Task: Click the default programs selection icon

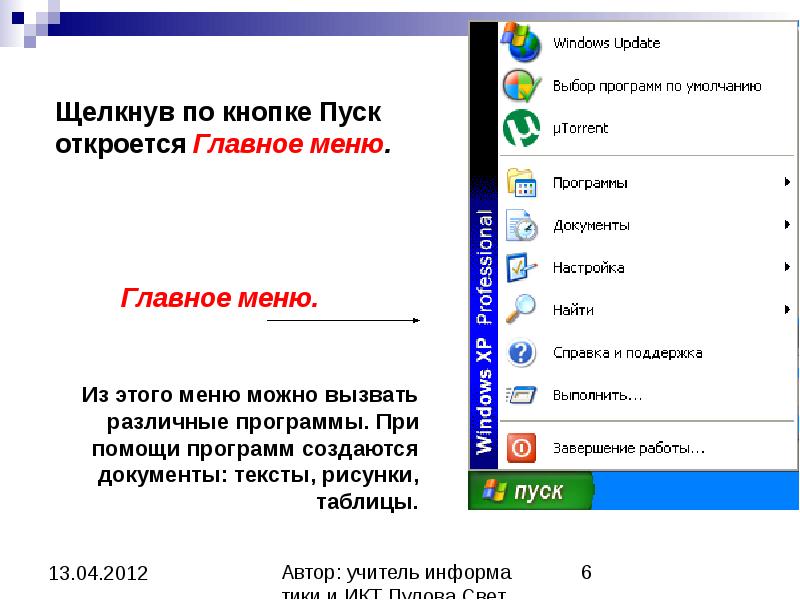Action: coord(521,86)
